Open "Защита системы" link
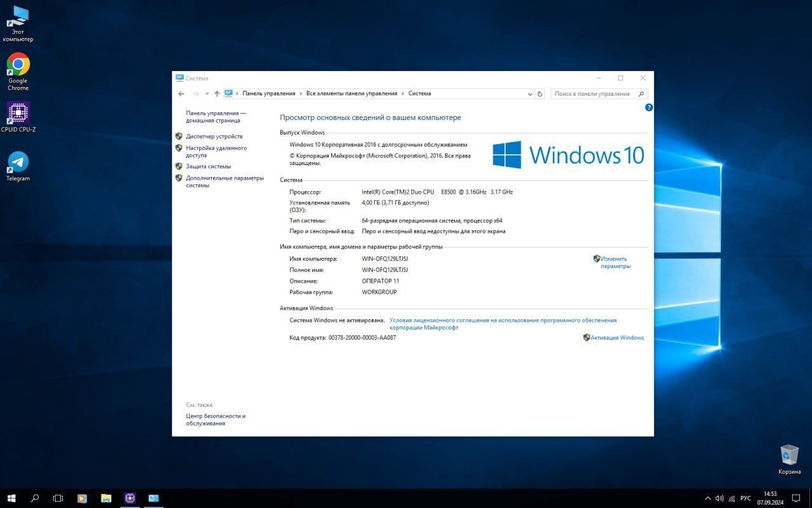Screen dimensions: 812x508 (208, 166)
